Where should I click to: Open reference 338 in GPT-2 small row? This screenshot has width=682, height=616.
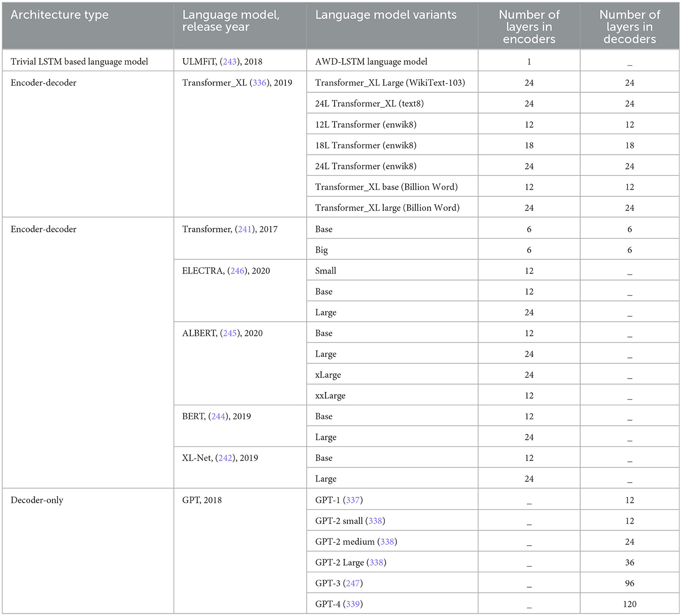pyautogui.click(x=375, y=521)
